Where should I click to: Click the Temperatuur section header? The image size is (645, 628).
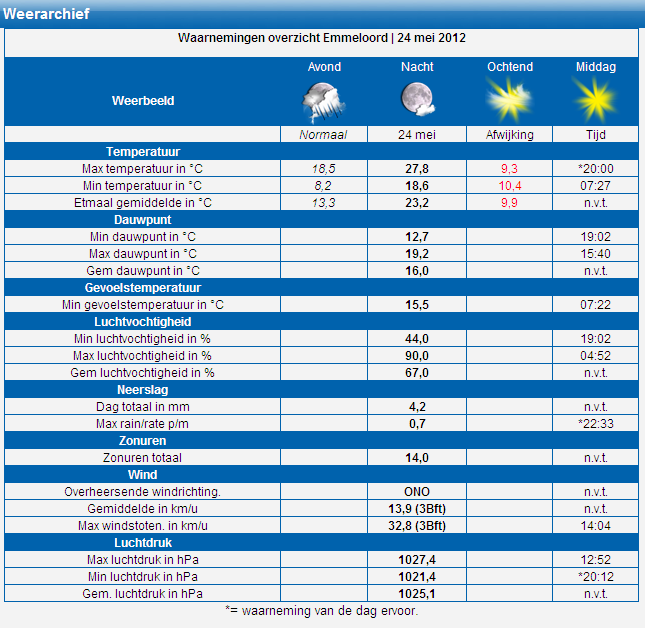click(143, 152)
